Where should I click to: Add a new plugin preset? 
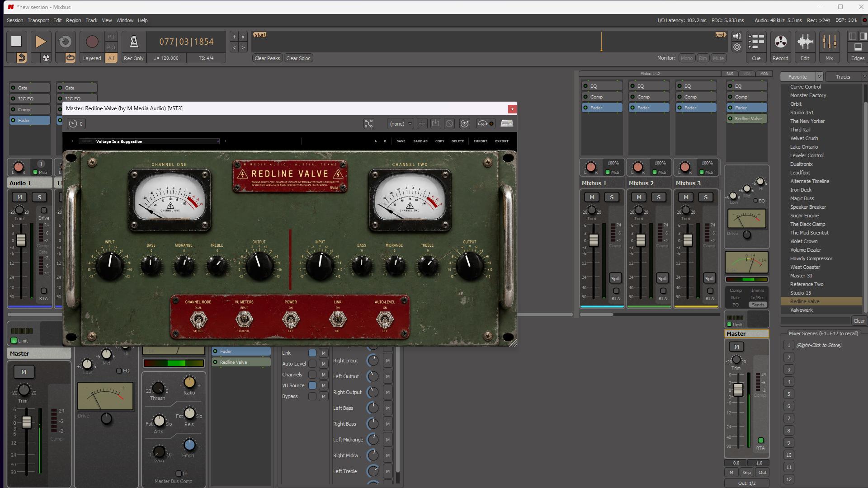click(x=422, y=123)
